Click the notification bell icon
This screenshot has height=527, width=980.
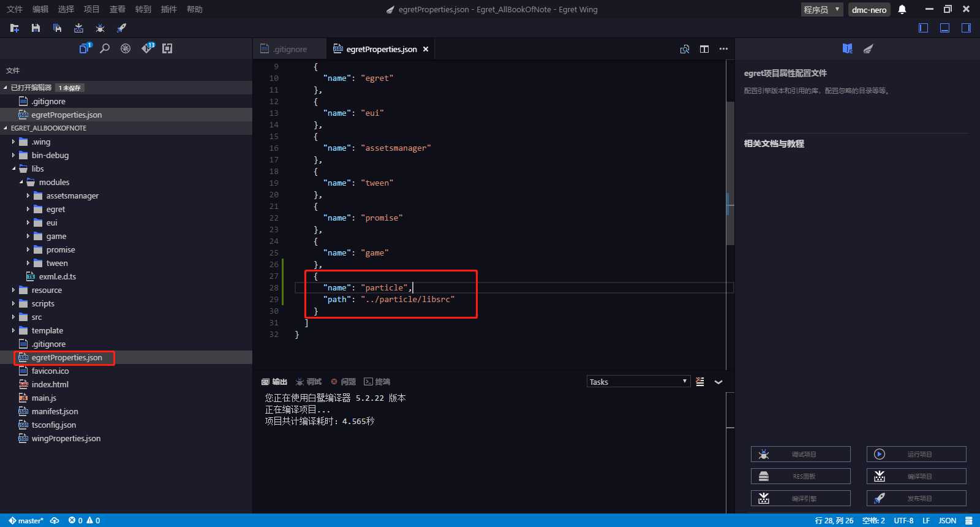point(902,9)
